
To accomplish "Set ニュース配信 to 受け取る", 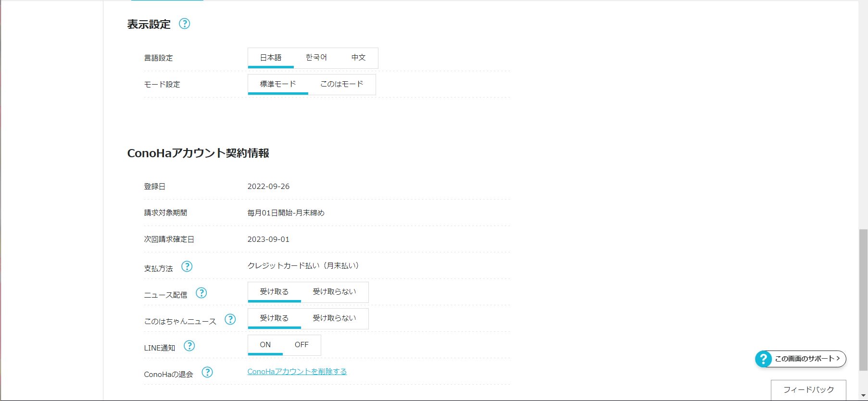I will [x=275, y=292].
